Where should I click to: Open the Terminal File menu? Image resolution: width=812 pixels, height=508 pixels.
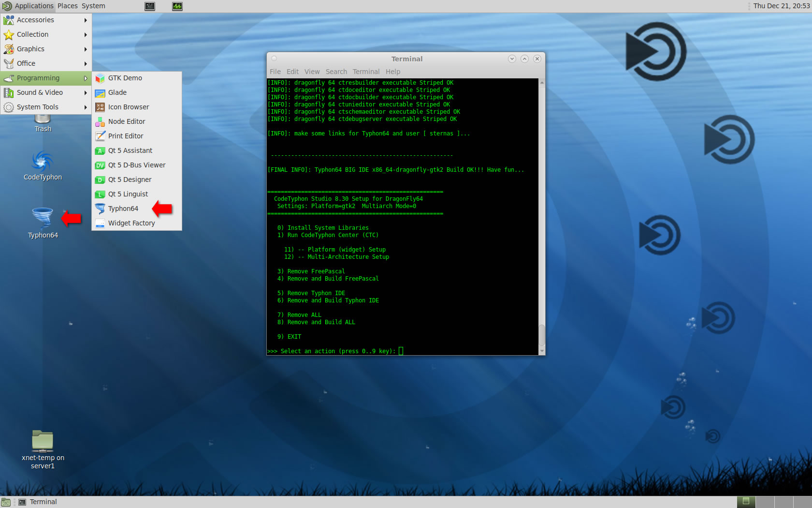pyautogui.click(x=275, y=72)
